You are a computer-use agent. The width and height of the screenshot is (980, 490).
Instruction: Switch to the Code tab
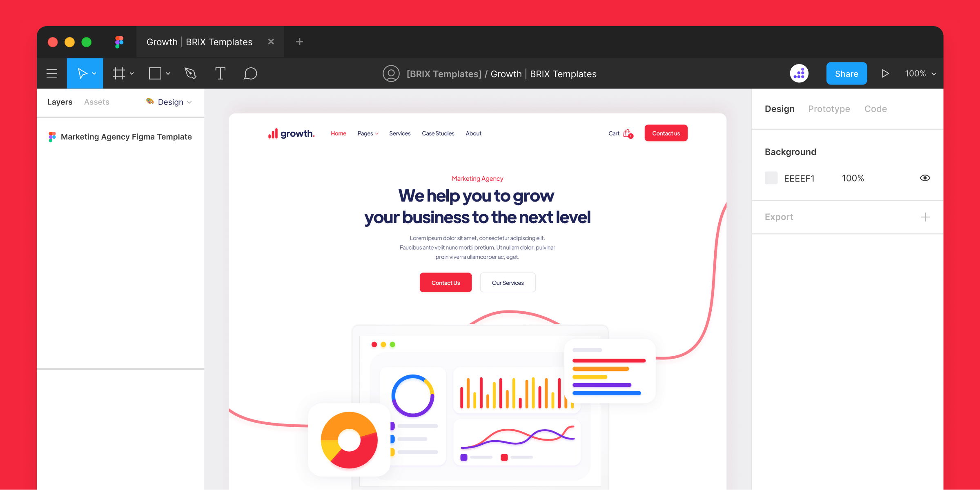tap(876, 108)
